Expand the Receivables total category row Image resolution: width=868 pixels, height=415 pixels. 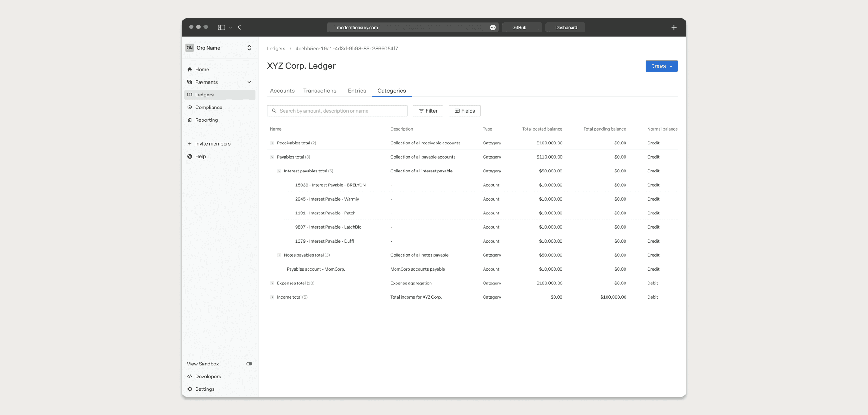272,143
